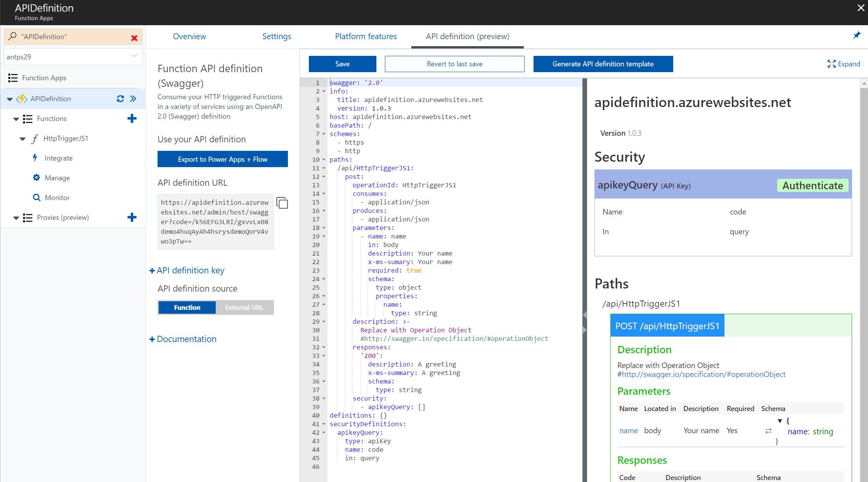
Task: Select the Platform features tab
Action: (364, 36)
